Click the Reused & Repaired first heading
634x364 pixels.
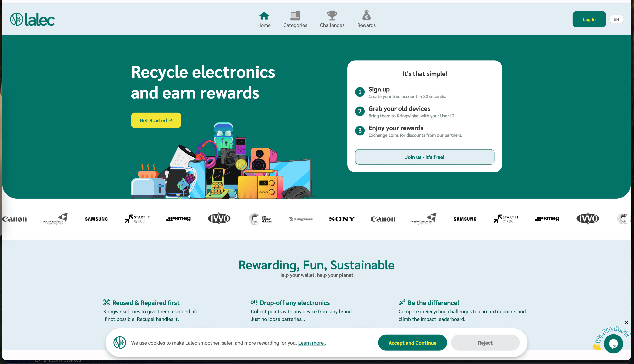tap(146, 303)
